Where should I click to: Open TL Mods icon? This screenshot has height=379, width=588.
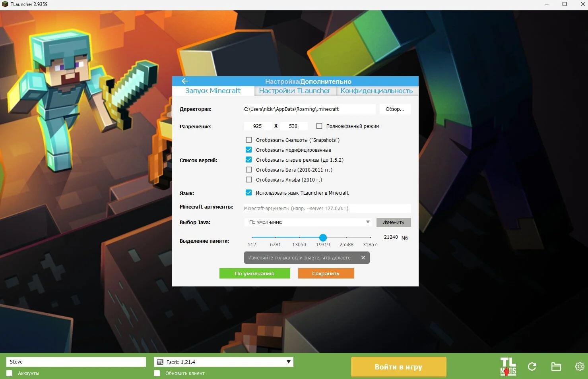[508, 366]
